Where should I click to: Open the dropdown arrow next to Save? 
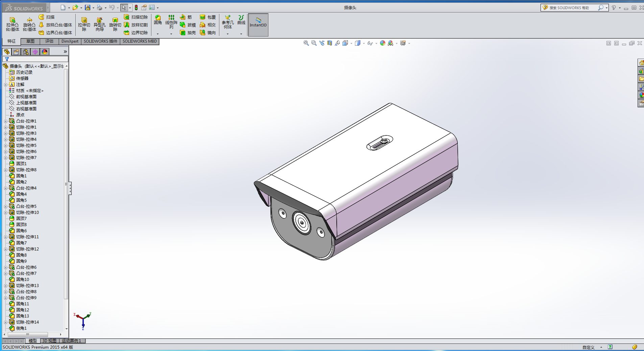tap(94, 8)
